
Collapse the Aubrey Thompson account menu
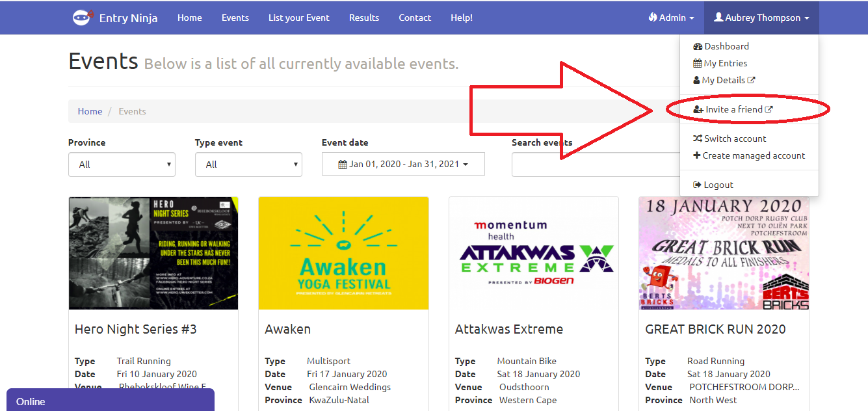tap(761, 18)
